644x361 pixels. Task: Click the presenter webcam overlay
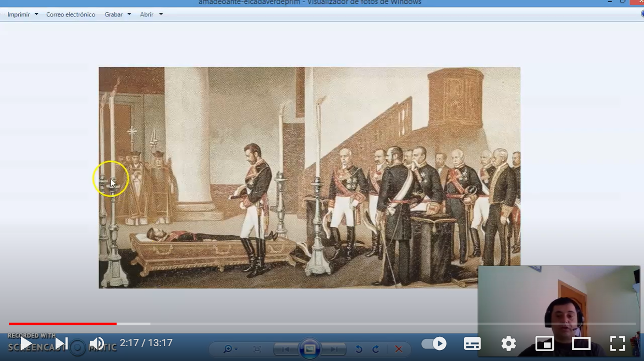click(x=559, y=311)
